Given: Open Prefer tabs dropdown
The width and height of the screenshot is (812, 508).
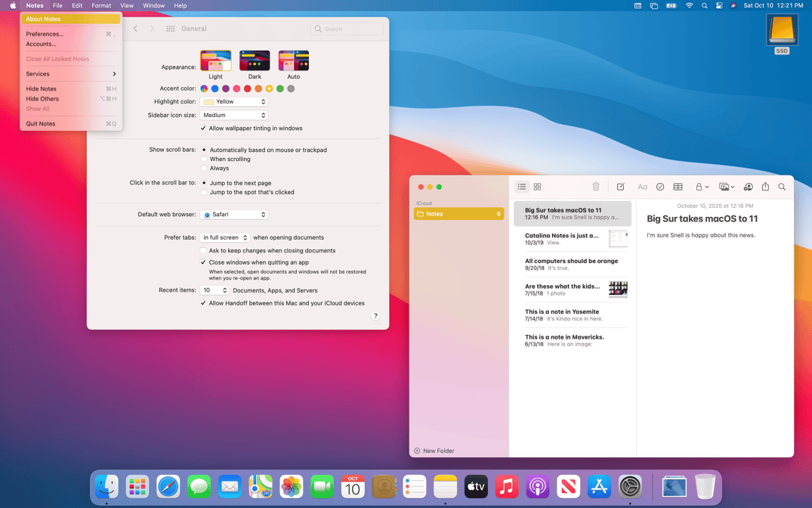Looking at the screenshot, I should tap(225, 237).
